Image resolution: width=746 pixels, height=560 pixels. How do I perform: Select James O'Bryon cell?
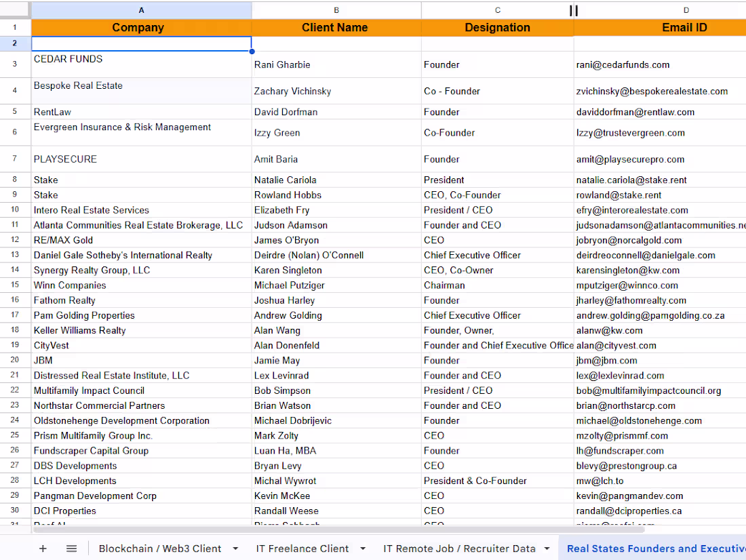pyautogui.click(x=336, y=240)
